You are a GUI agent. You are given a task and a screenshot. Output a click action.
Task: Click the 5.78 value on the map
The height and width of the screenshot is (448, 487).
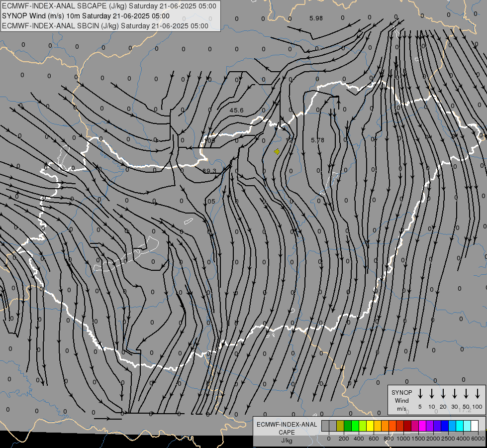(x=317, y=140)
